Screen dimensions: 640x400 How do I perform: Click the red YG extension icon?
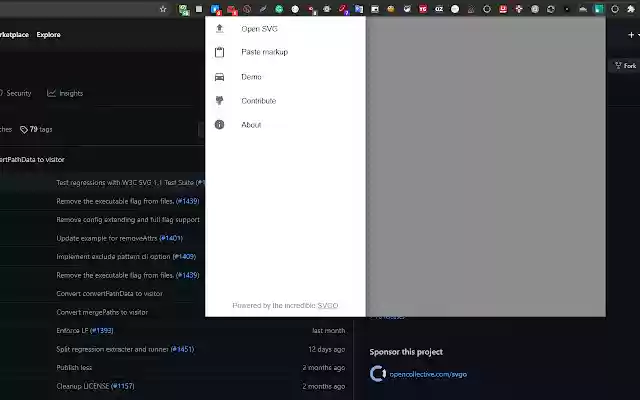423,9
